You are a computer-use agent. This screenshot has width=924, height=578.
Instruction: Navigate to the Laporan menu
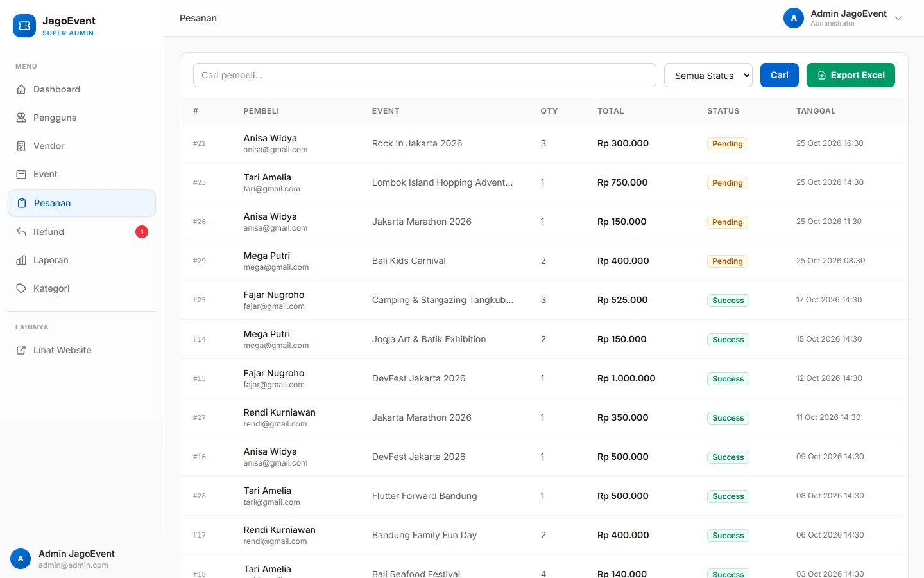click(x=81, y=260)
